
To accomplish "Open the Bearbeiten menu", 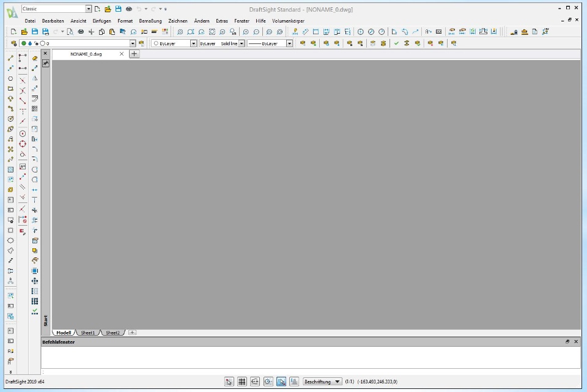I will pos(53,21).
